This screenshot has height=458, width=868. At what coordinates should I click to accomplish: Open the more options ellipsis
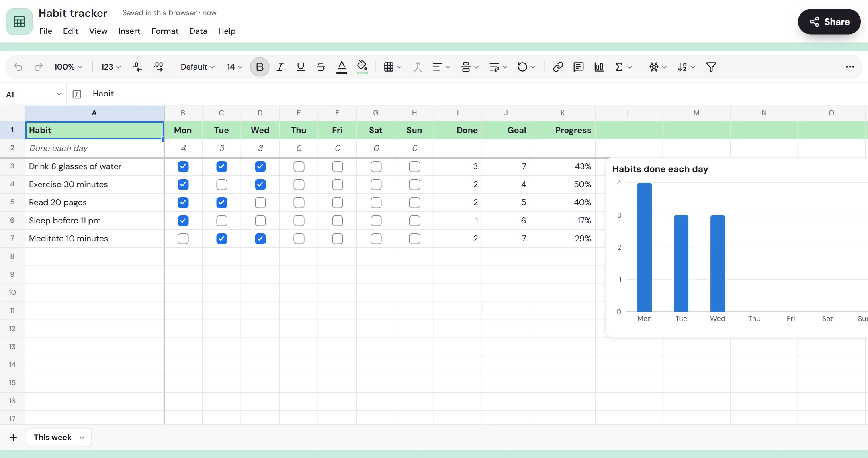click(850, 67)
